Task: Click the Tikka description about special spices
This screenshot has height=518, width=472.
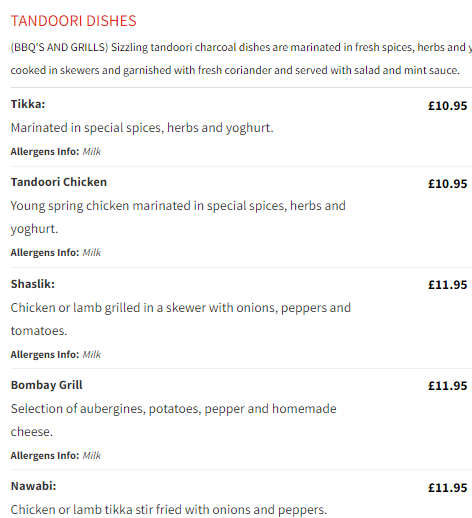Action: (142, 128)
